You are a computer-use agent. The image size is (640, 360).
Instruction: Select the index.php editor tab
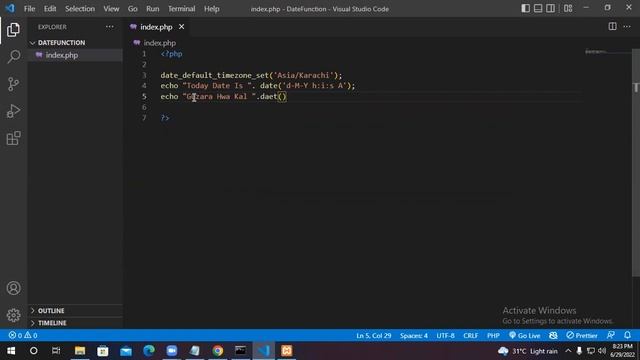click(156, 27)
